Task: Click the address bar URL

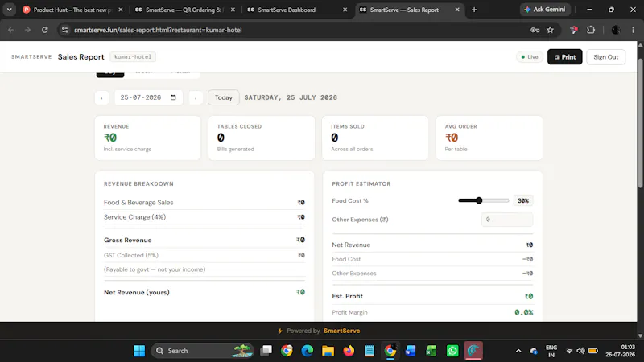Action: tap(158, 30)
